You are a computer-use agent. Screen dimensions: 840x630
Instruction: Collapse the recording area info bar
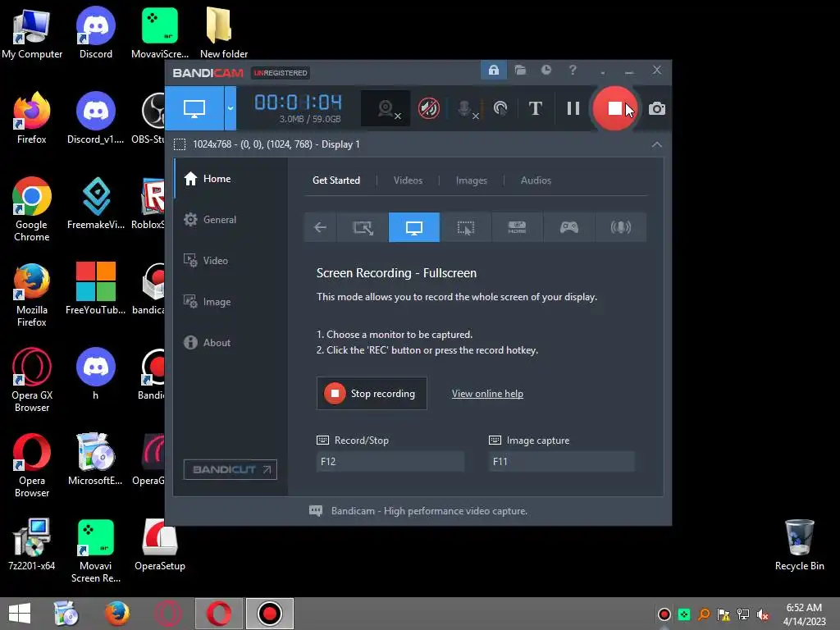pos(657,144)
